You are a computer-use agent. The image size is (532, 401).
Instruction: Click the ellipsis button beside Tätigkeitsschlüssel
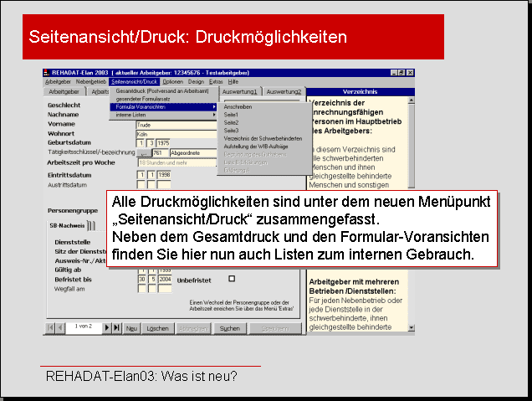(143, 153)
